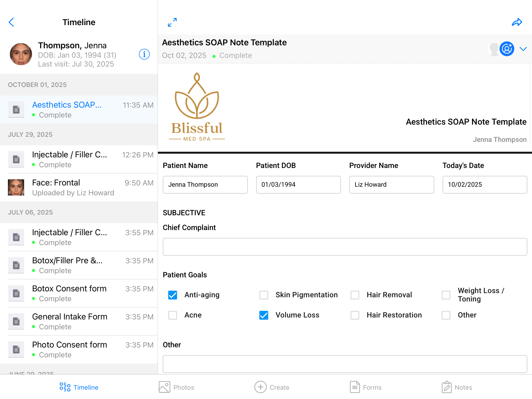Select the Timeline tab icon
Viewport: 532px width, 399px height.
tap(65, 387)
